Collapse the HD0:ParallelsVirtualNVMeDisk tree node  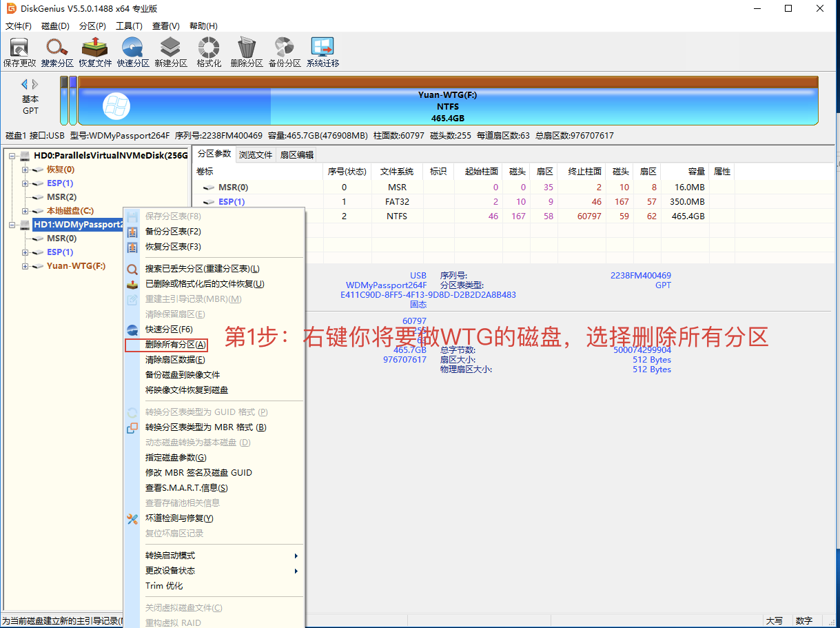coord(12,156)
